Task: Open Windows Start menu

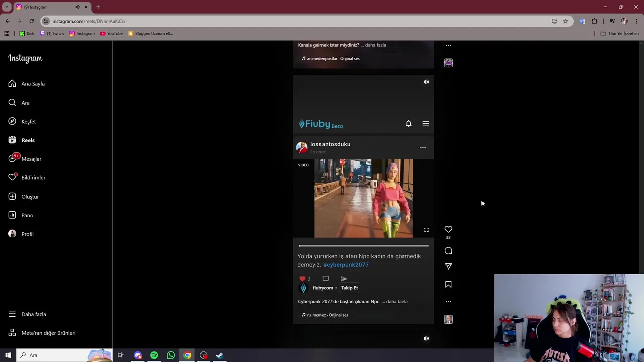Action: (x=8, y=355)
